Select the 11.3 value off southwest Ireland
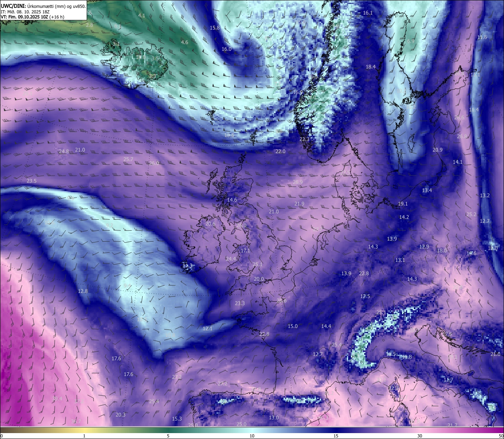504x439 pixels. pyautogui.click(x=187, y=266)
